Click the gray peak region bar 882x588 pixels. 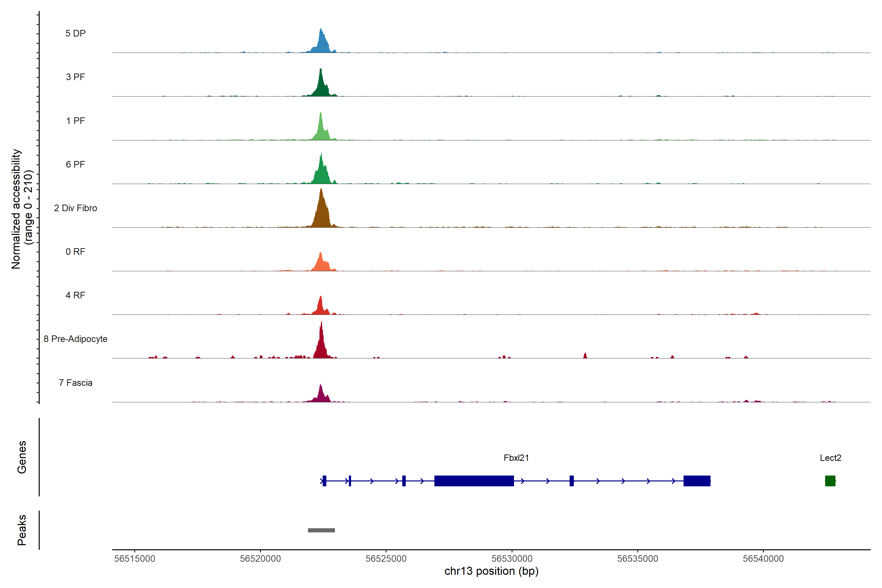(321, 530)
